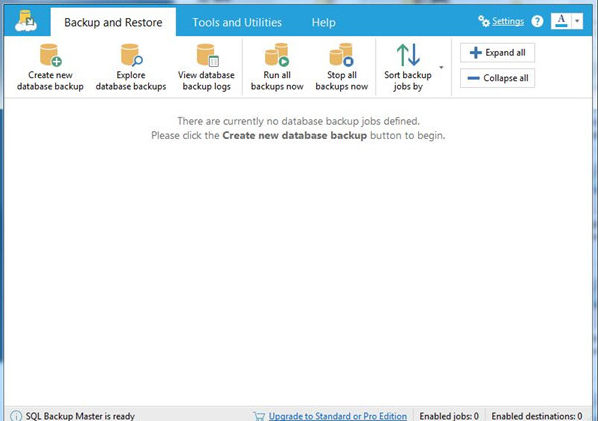Open View database backup logs
The width and height of the screenshot is (598, 421).
[206, 67]
